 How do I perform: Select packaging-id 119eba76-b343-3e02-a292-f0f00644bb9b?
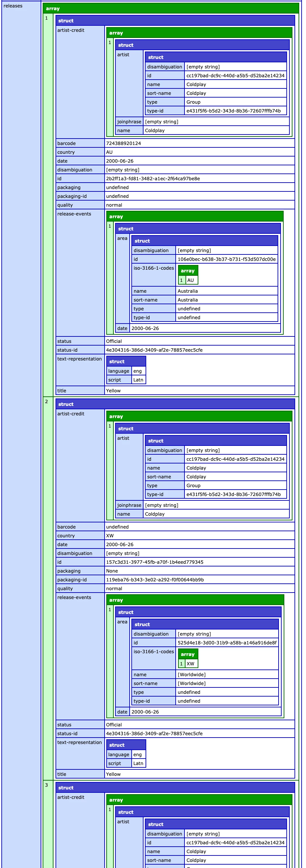[155, 580]
